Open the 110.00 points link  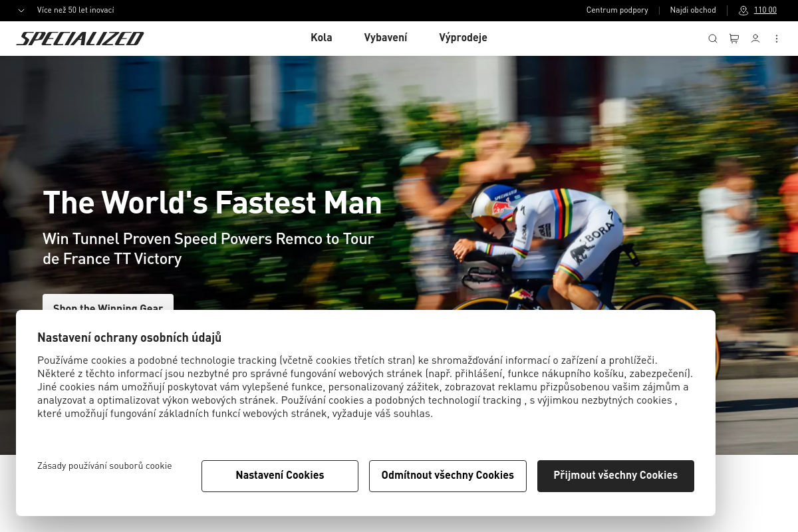[765, 11]
